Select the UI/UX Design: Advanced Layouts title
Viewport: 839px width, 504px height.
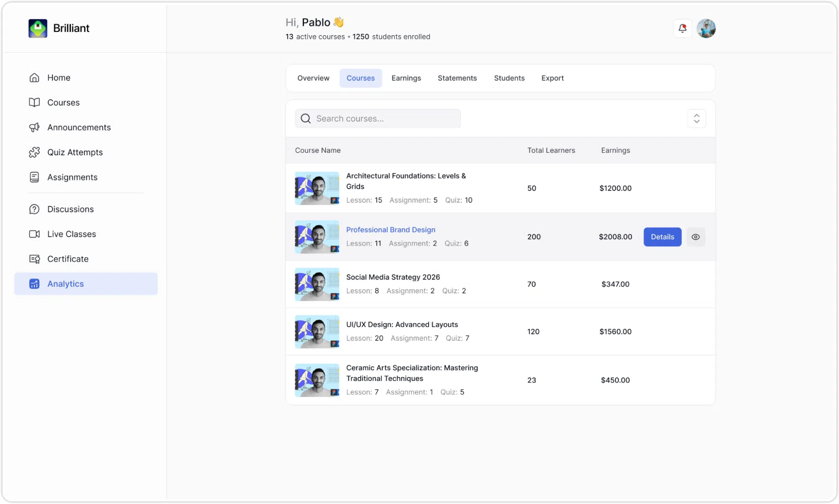402,325
